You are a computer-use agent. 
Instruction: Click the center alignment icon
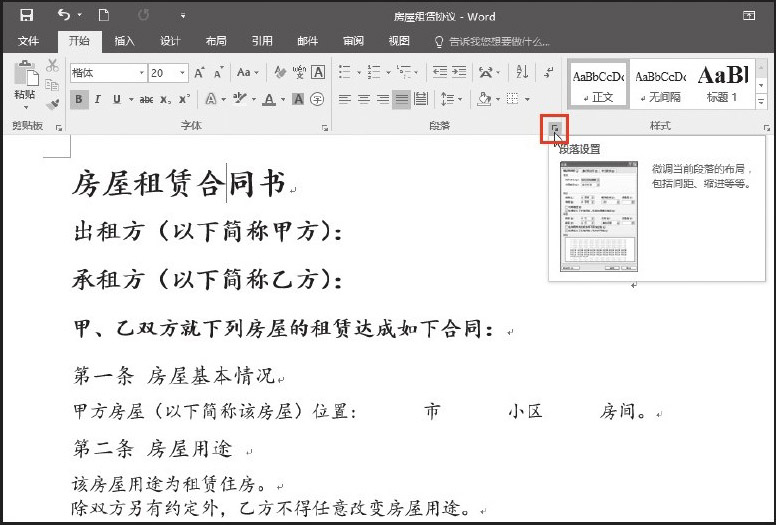(363, 99)
